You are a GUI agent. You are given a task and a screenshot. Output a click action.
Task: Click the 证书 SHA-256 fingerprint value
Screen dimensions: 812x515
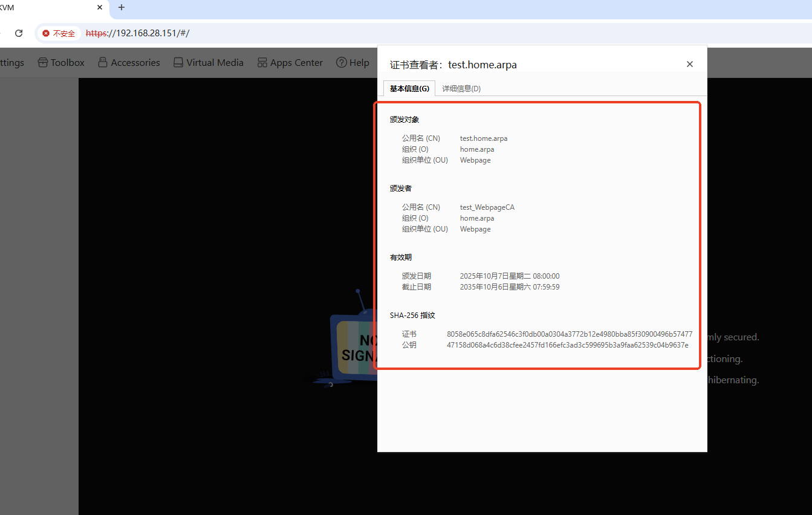click(570, 334)
